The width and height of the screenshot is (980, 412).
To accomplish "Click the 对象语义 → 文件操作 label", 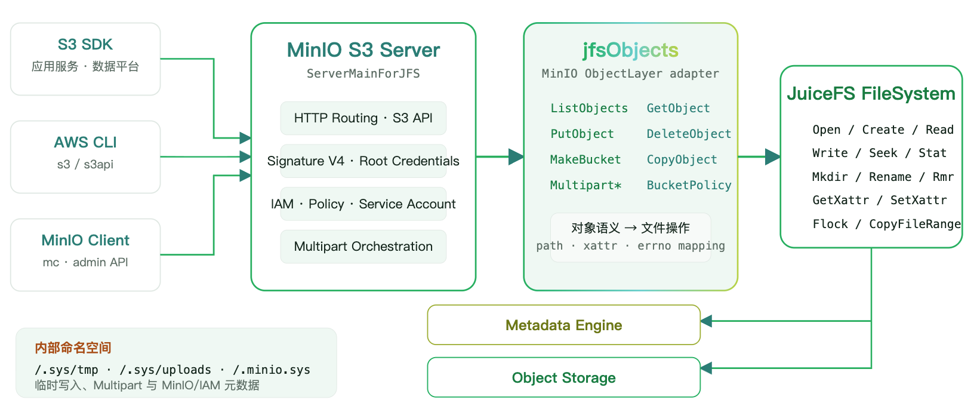I will click(x=631, y=228).
